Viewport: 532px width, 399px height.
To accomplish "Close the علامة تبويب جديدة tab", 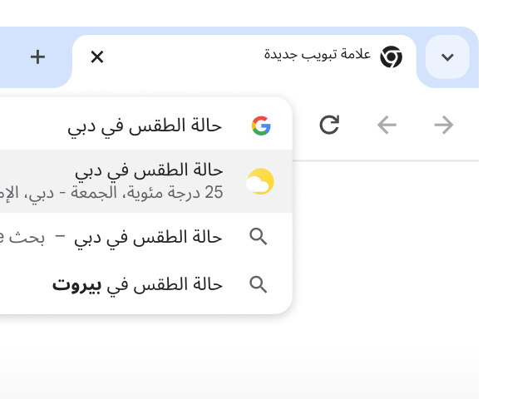I will [97, 57].
